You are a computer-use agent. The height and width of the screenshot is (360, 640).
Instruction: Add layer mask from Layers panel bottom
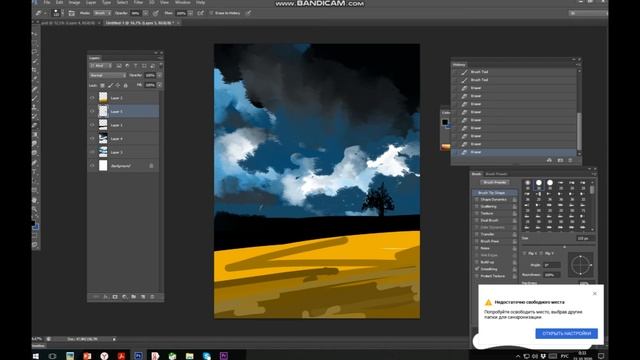pyautogui.click(x=115, y=297)
